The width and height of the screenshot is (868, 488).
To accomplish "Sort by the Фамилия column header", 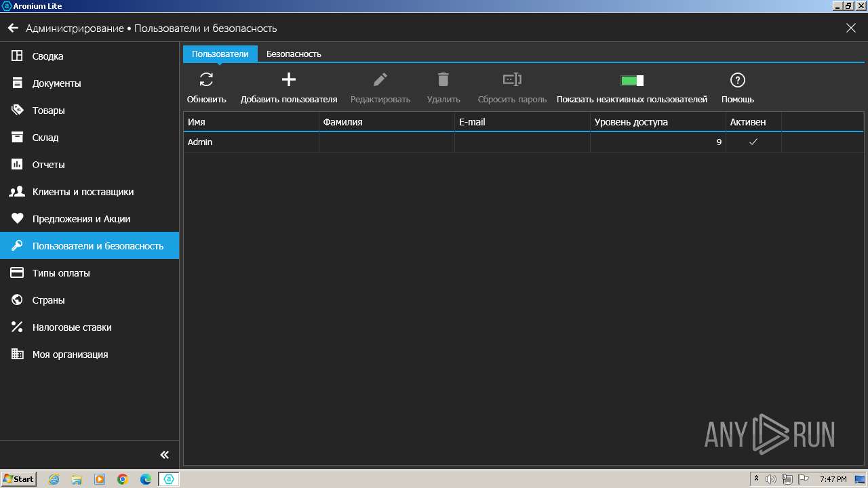I will point(387,122).
